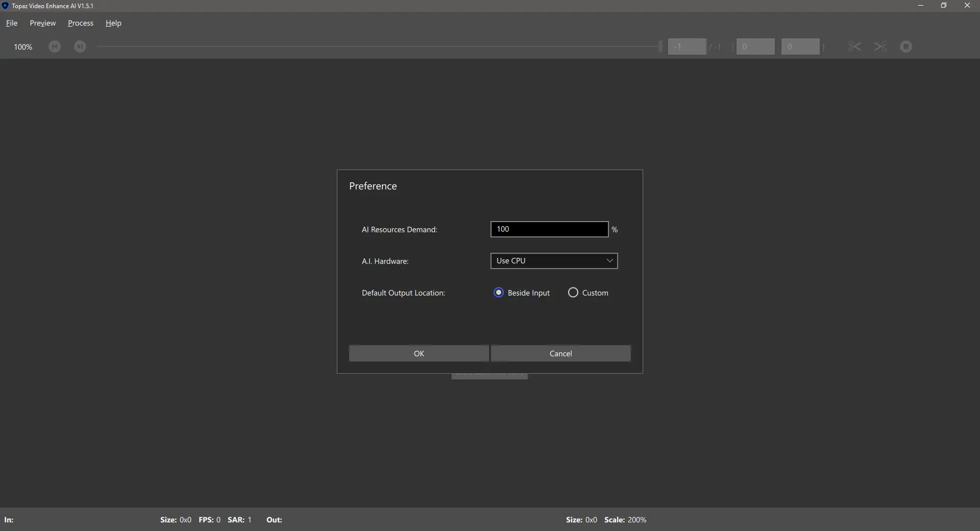The width and height of the screenshot is (980, 531).
Task: Click the stop processing icon
Action: pos(906,46)
